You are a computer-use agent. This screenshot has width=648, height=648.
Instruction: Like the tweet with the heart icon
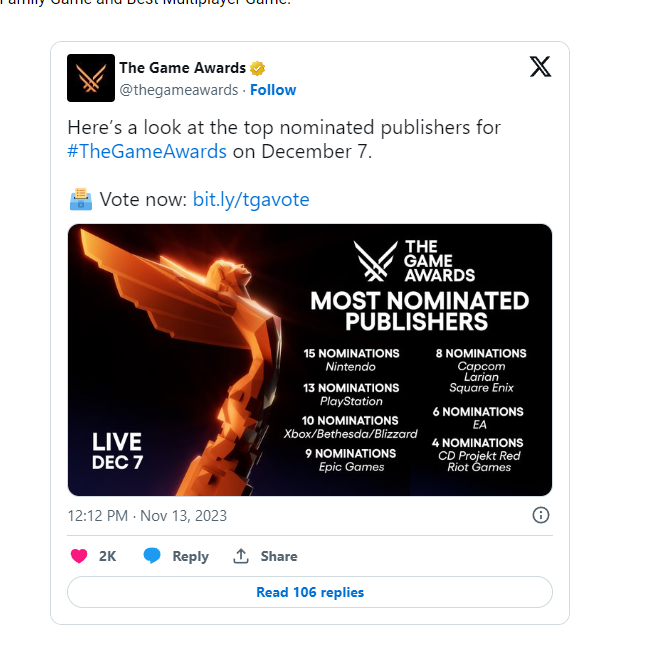[79, 556]
